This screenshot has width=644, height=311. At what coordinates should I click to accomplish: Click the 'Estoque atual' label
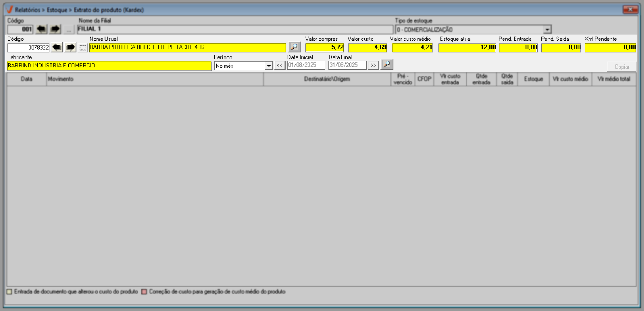coord(456,39)
